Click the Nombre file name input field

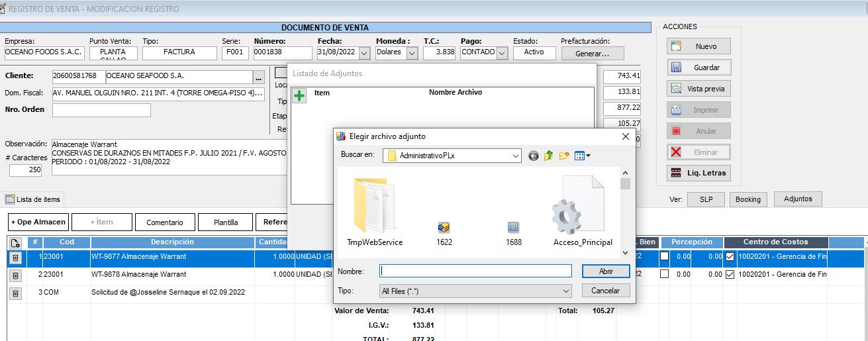click(x=475, y=271)
